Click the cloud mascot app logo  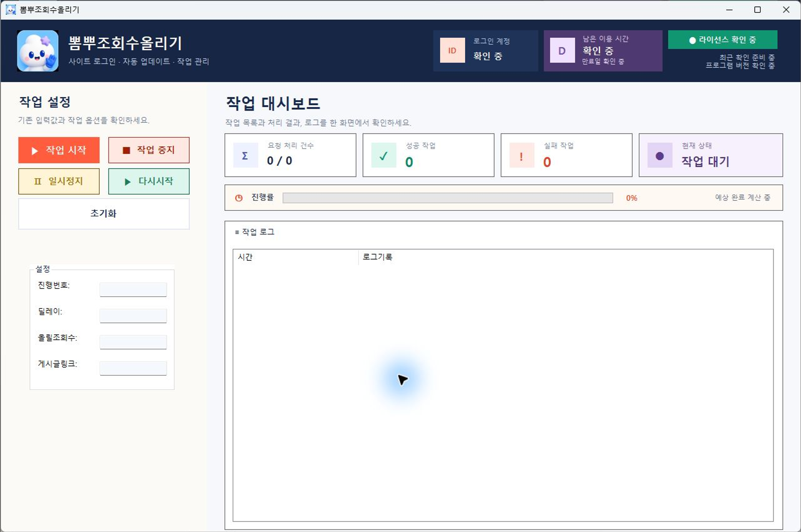[38, 51]
